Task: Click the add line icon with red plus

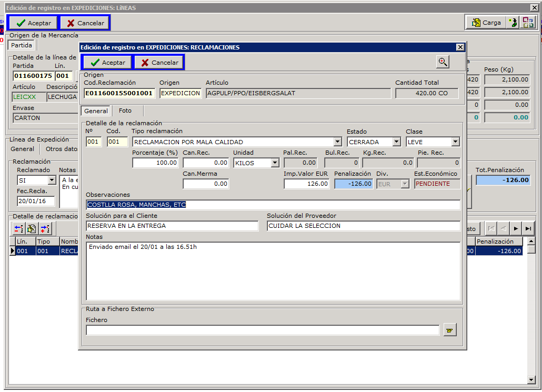Action: [45, 229]
